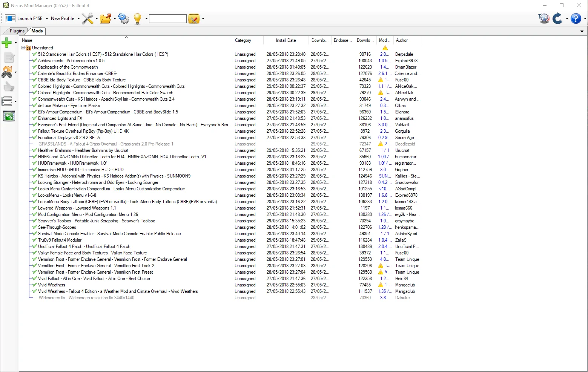This screenshot has height=372, width=588.
Task: Sort by the Install Date column header
Action: coord(286,40)
